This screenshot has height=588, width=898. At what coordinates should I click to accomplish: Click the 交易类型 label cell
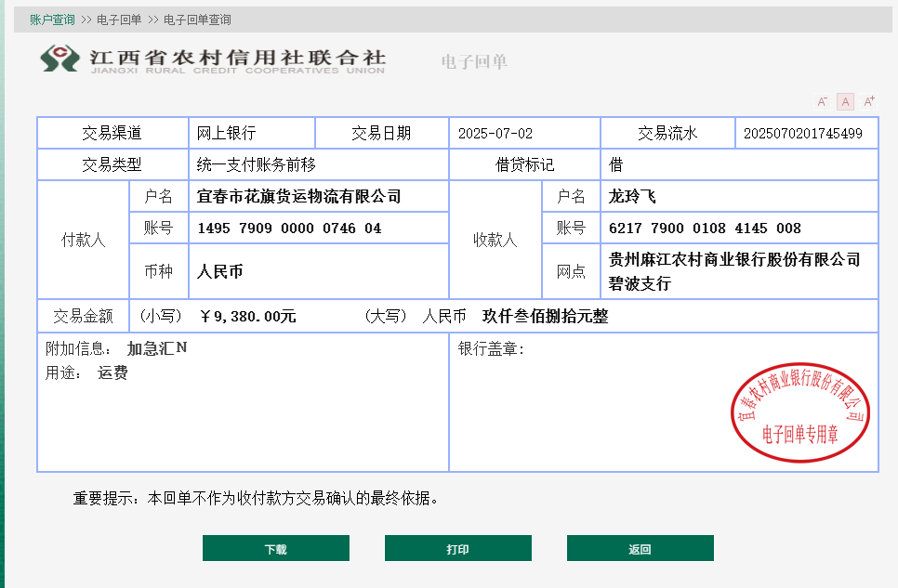112,165
